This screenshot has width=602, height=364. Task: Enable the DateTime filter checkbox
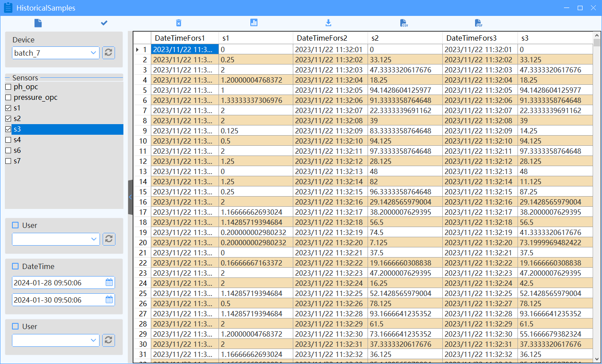[x=15, y=266]
